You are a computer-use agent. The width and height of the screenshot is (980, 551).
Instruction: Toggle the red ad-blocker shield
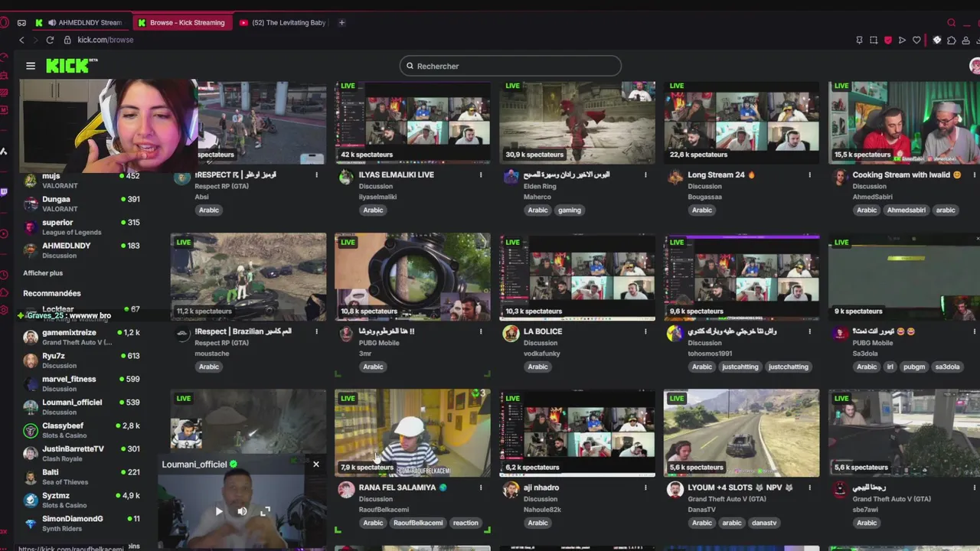click(x=888, y=40)
